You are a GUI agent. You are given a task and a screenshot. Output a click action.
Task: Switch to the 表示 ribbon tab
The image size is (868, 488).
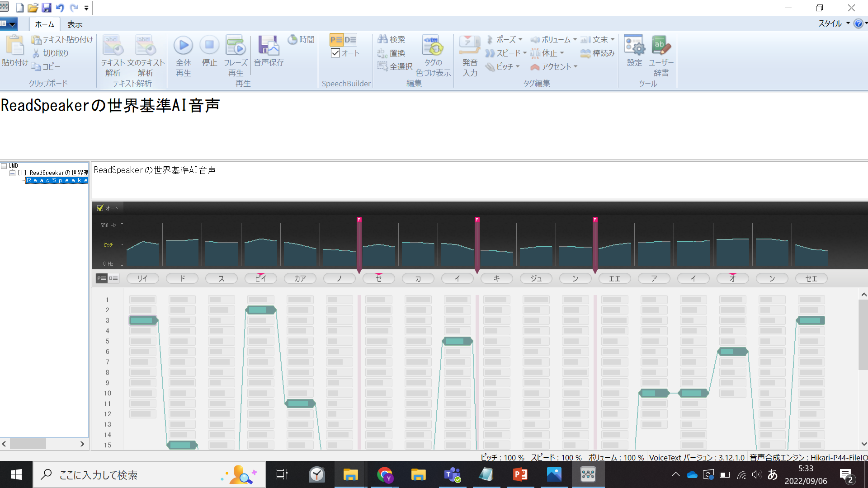click(x=75, y=24)
